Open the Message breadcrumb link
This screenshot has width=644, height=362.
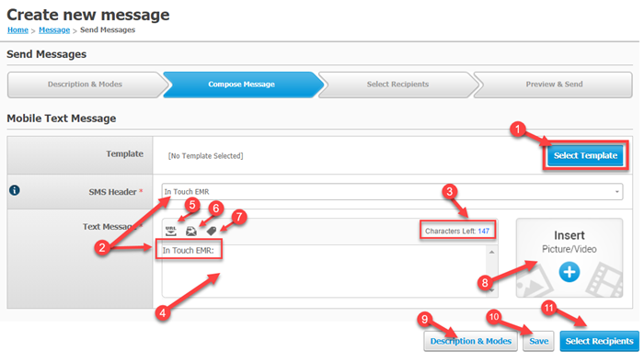(x=54, y=30)
